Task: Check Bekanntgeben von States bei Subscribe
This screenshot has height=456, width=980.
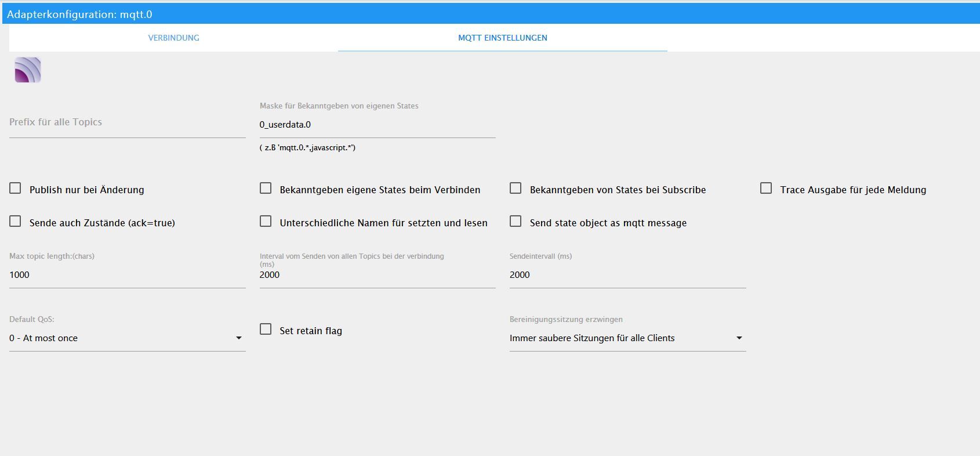Action: tap(516, 189)
